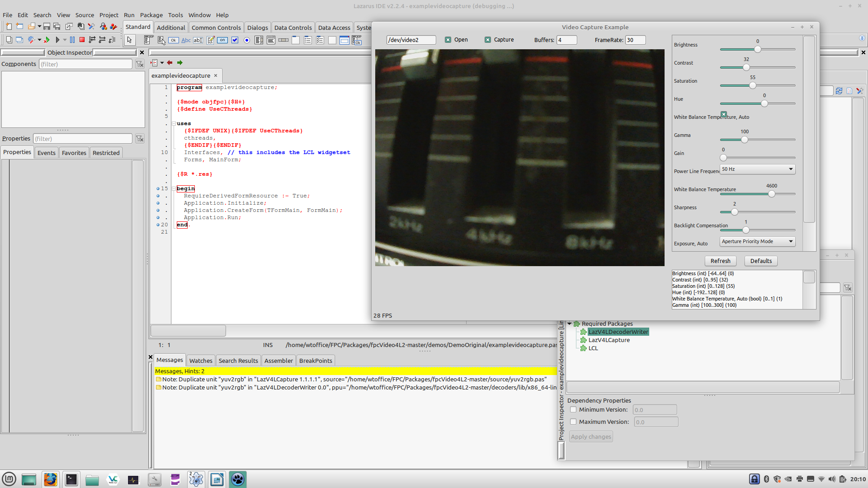Click the Defaults button
This screenshot has height=488, width=868.
(761, 261)
